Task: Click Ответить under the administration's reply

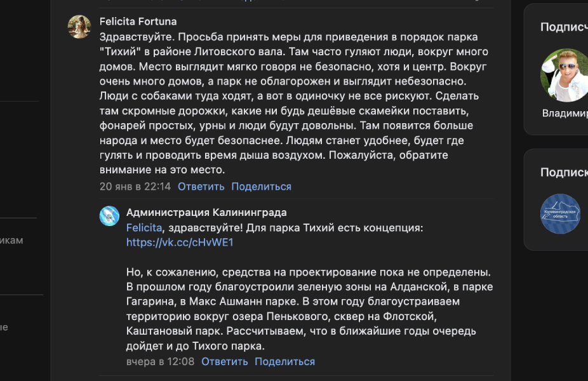Action: (224, 361)
